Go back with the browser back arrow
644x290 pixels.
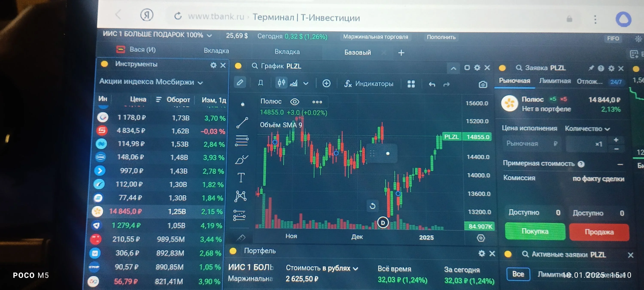click(x=118, y=15)
